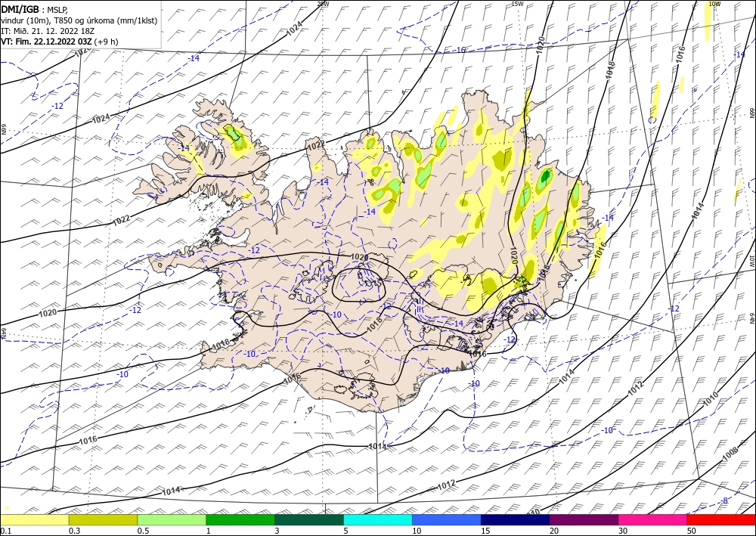
Task: Click the "3" legend value
Action: click(x=277, y=531)
